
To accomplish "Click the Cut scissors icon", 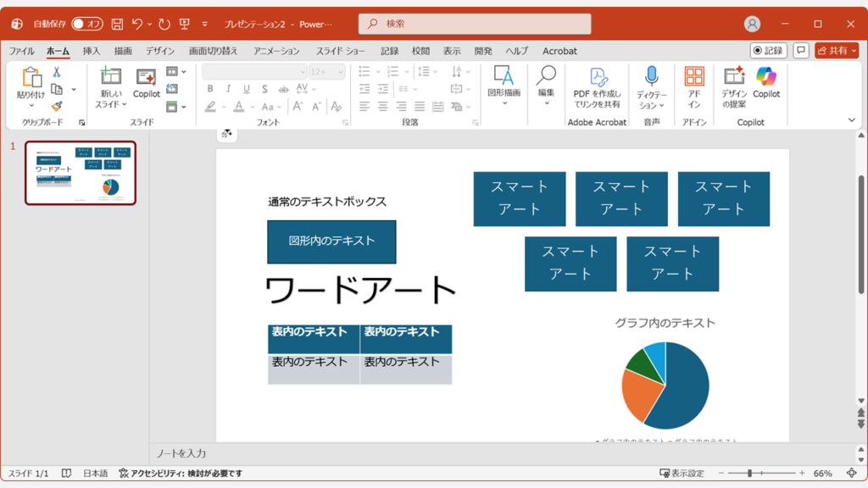I will (57, 73).
